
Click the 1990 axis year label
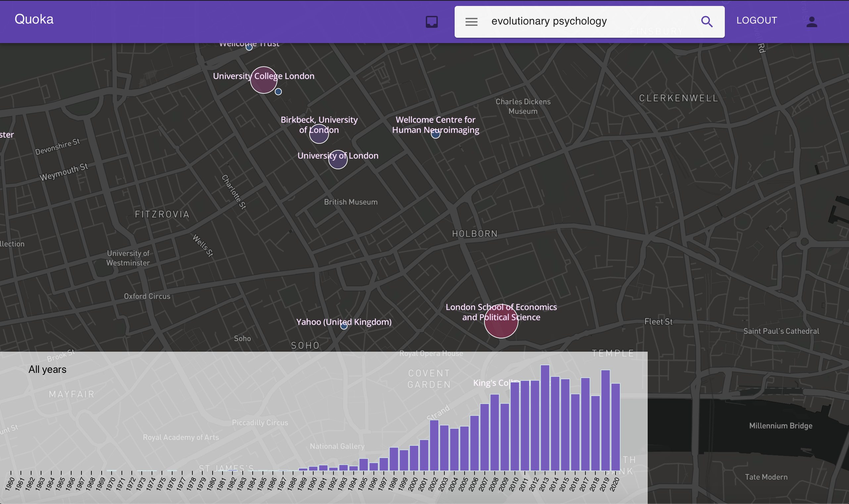pyautogui.click(x=313, y=483)
